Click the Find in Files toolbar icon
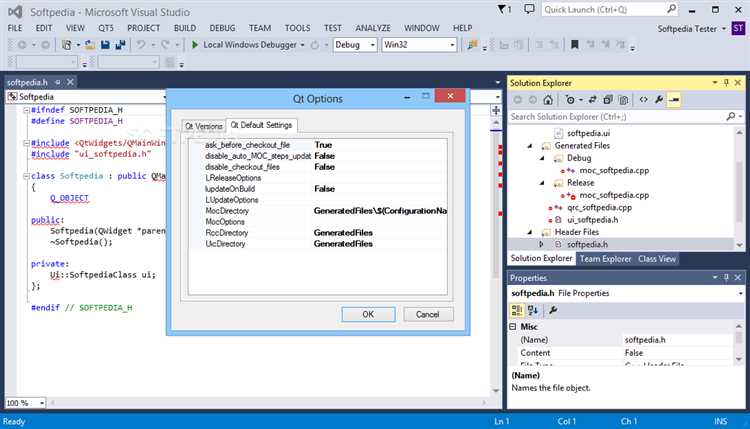This screenshot has width=750, height=429. coord(473,44)
